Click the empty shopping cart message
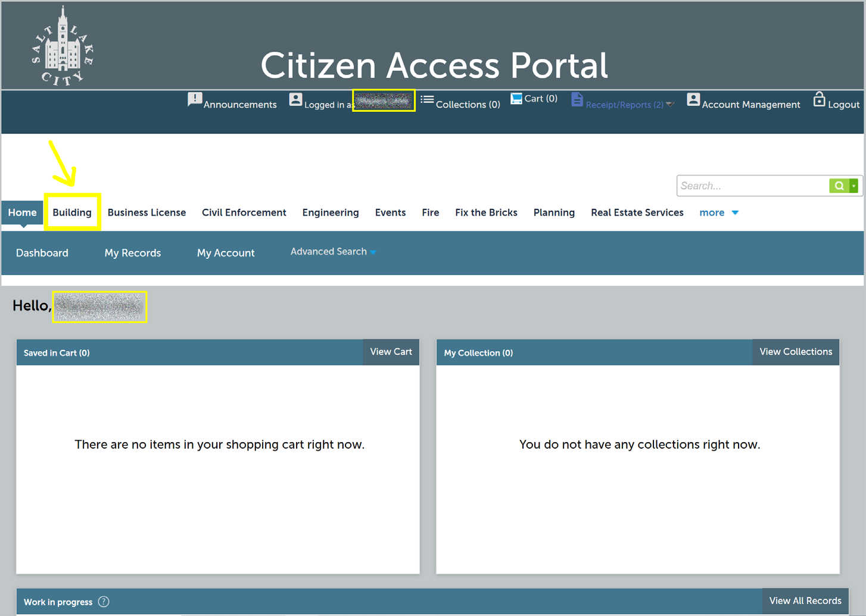 tap(219, 445)
